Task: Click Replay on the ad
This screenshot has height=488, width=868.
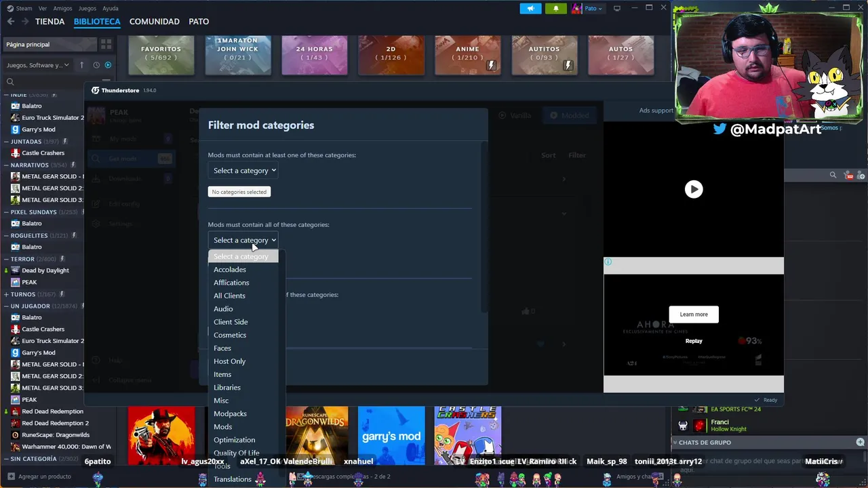Action: click(x=694, y=341)
